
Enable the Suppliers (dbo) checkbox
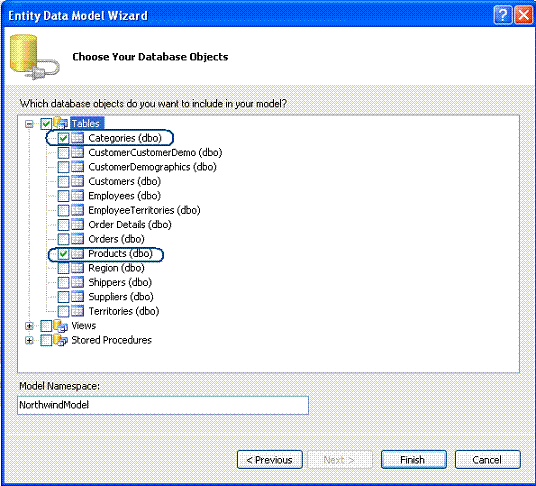[x=63, y=297]
